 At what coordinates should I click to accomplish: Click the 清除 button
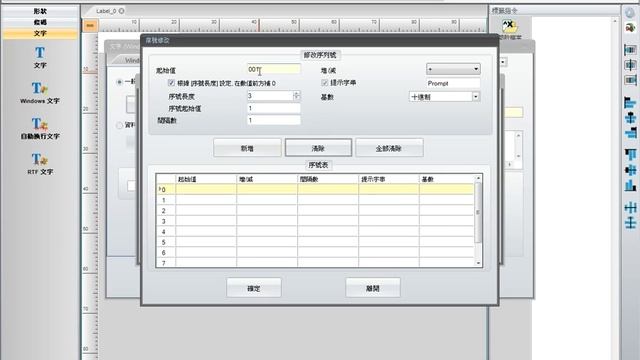click(318, 148)
